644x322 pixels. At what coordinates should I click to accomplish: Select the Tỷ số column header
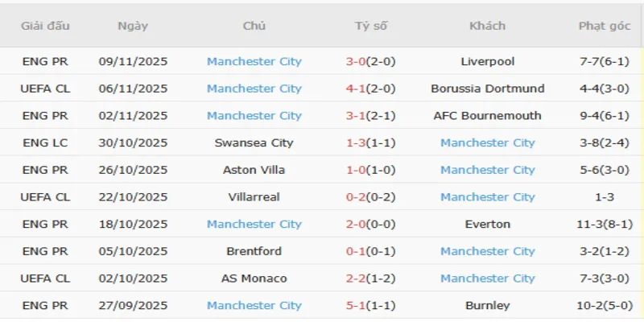pyautogui.click(x=370, y=26)
